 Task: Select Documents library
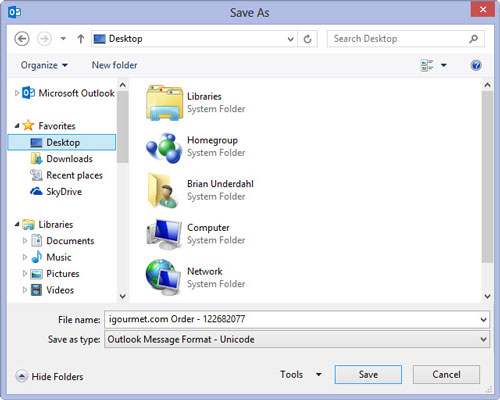[62, 241]
